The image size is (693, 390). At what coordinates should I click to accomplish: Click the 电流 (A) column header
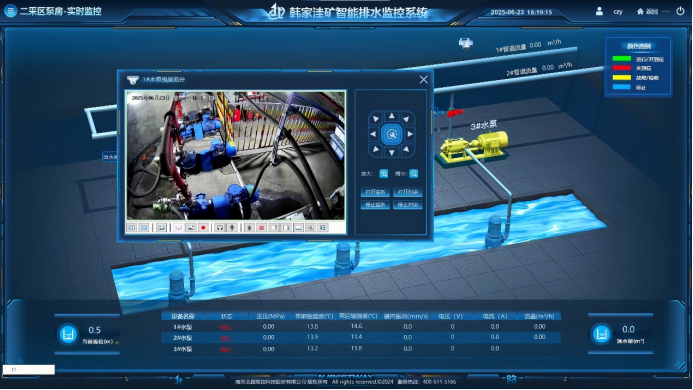click(495, 316)
